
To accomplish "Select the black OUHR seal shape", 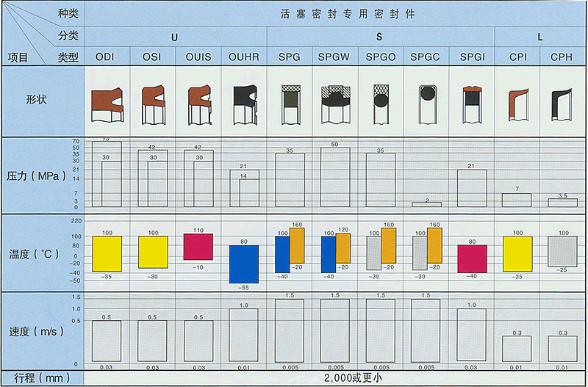I will (243, 105).
